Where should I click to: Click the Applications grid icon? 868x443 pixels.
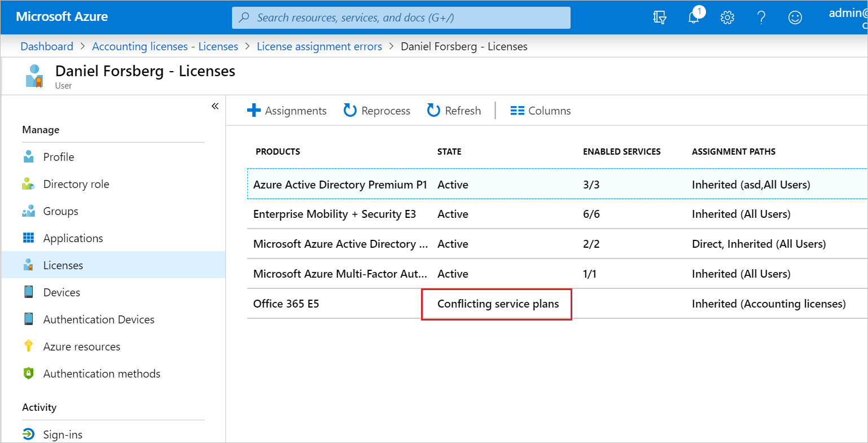point(29,238)
